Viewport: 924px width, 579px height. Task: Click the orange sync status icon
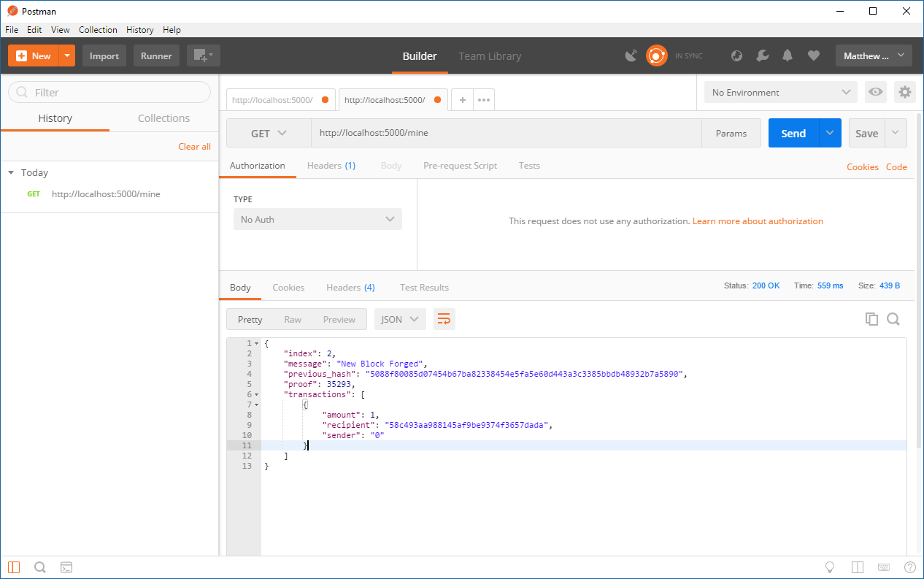tap(657, 55)
